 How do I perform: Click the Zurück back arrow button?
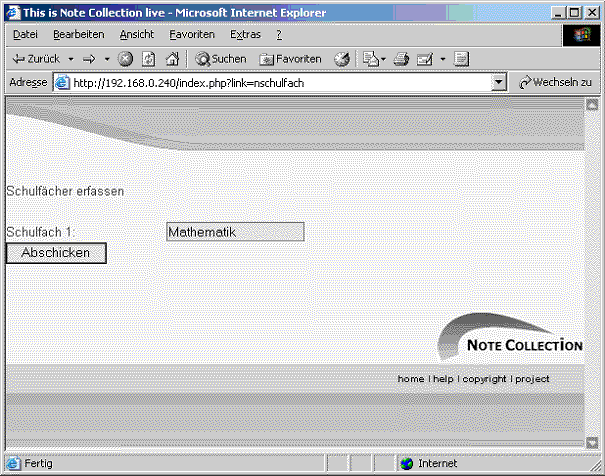[36, 59]
